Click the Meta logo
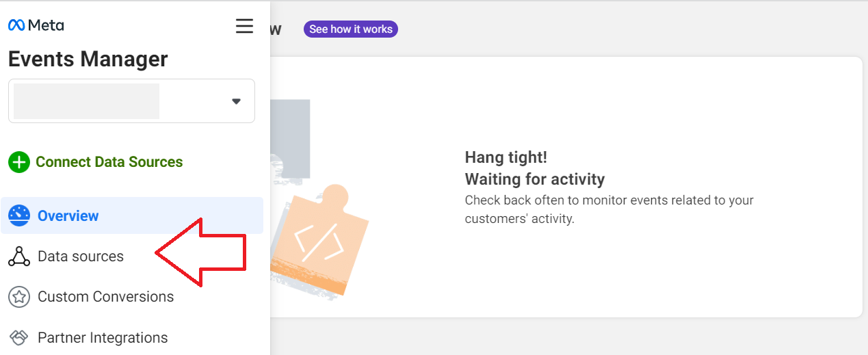 36,25
